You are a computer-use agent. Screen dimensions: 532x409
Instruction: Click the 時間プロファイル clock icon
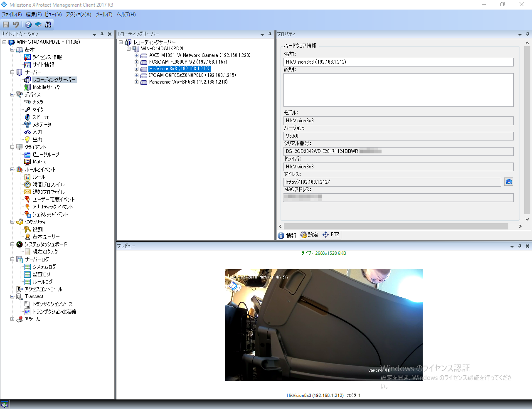click(x=27, y=184)
